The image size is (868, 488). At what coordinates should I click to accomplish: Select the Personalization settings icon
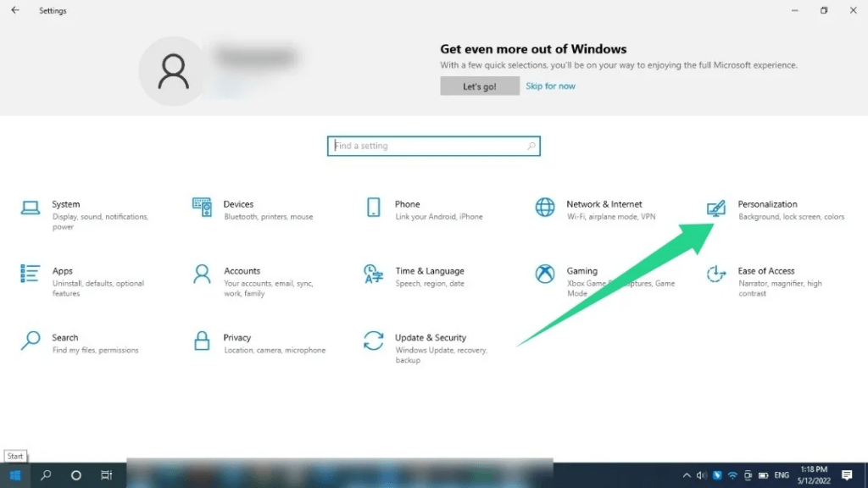coord(715,208)
